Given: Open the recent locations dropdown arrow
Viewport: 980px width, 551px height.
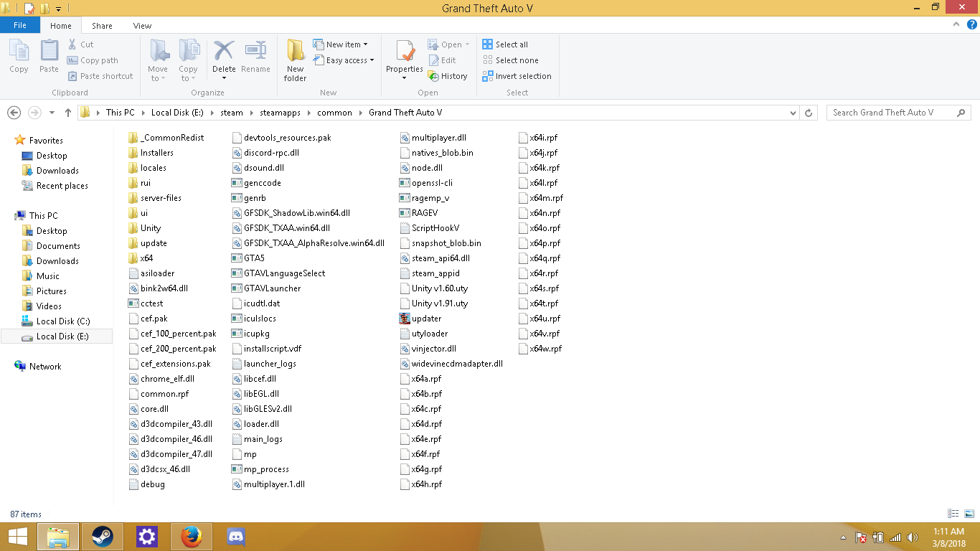Looking at the screenshot, I should point(52,113).
